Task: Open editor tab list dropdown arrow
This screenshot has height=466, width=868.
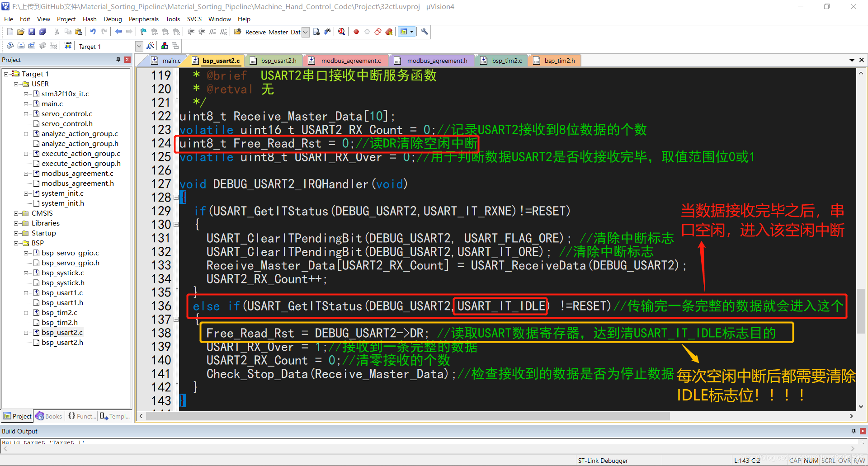Action: (852, 60)
